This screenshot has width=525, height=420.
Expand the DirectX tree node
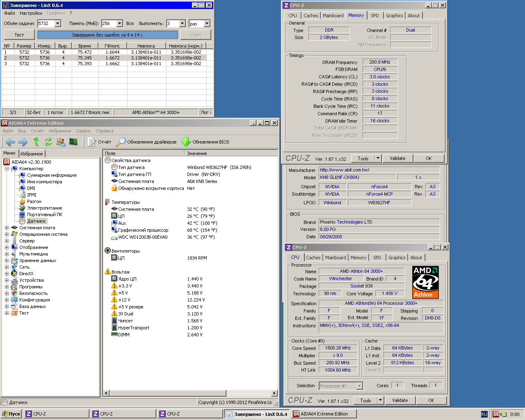pos(7,274)
